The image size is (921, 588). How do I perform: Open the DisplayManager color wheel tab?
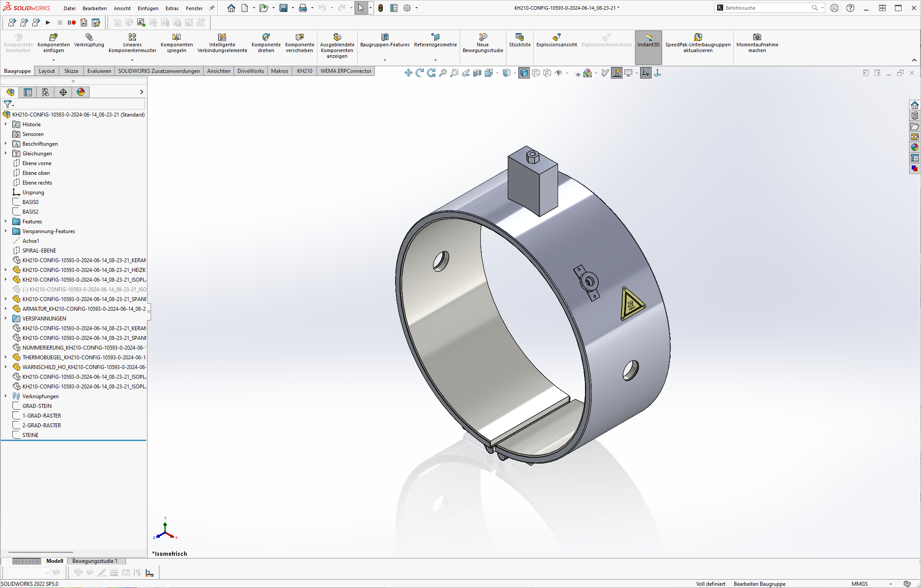click(x=81, y=92)
